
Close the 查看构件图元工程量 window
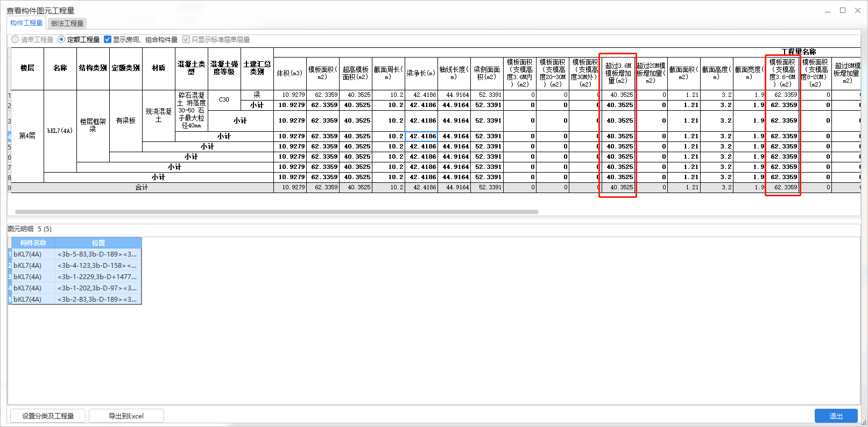tap(858, 11)
